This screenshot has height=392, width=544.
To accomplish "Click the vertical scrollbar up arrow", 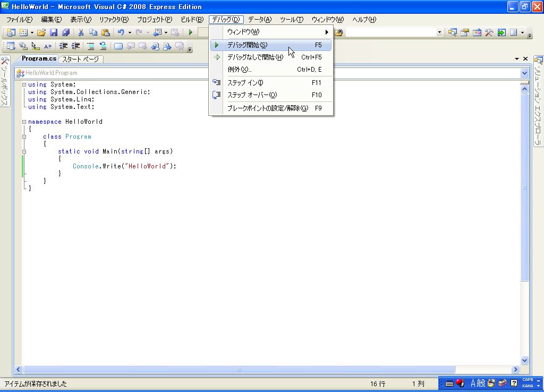I will tap(524, 89).
